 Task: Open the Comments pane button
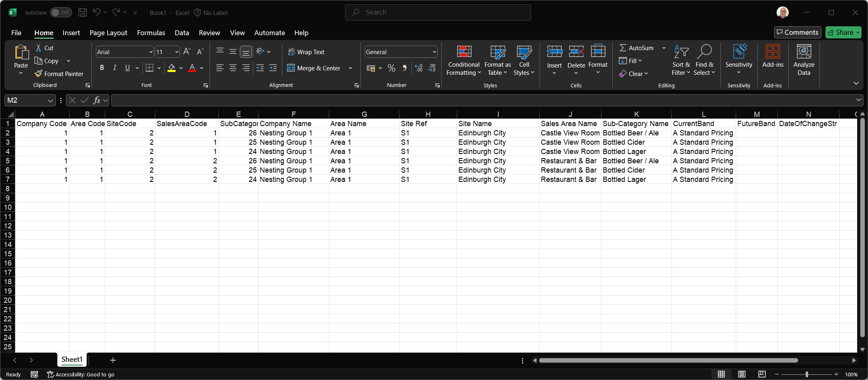797,32
